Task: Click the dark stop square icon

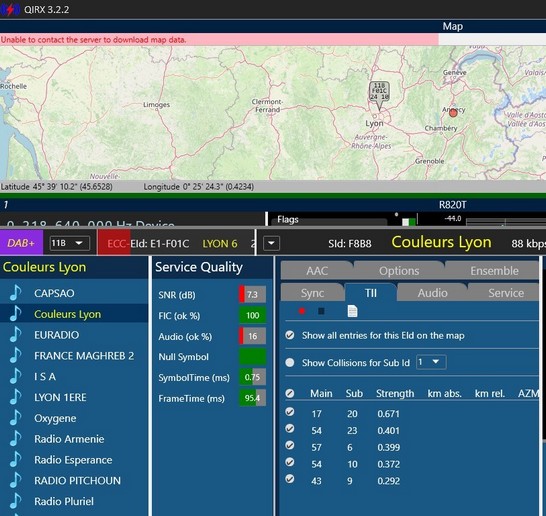Action: (x=321, y=311)
